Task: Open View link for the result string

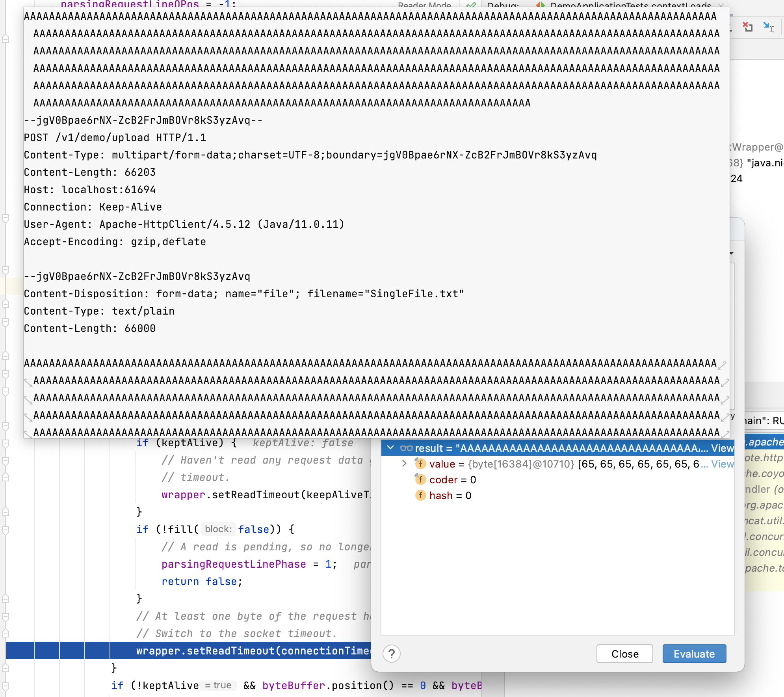Action: pos(723,448)
